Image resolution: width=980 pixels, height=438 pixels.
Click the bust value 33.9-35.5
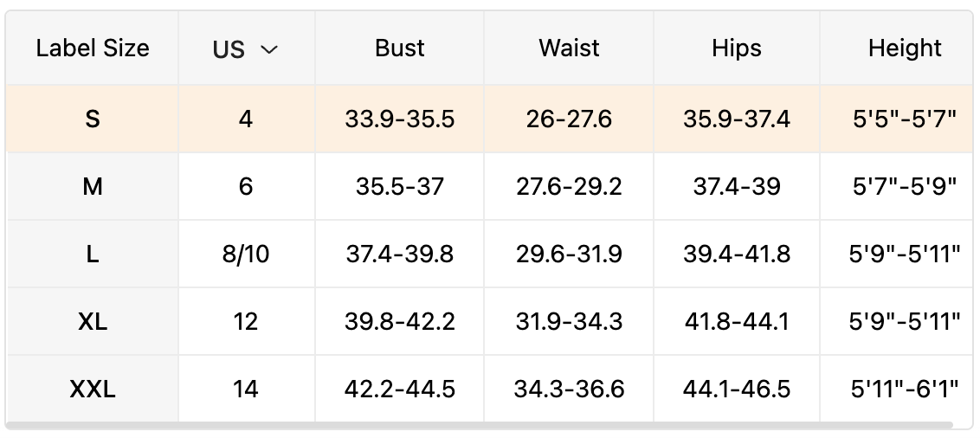tap(400, 119)
